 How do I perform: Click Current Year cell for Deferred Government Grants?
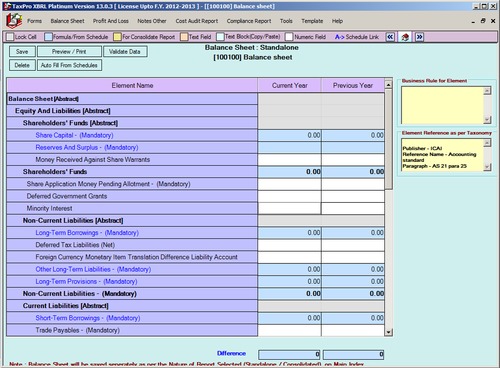coord(289,196)
